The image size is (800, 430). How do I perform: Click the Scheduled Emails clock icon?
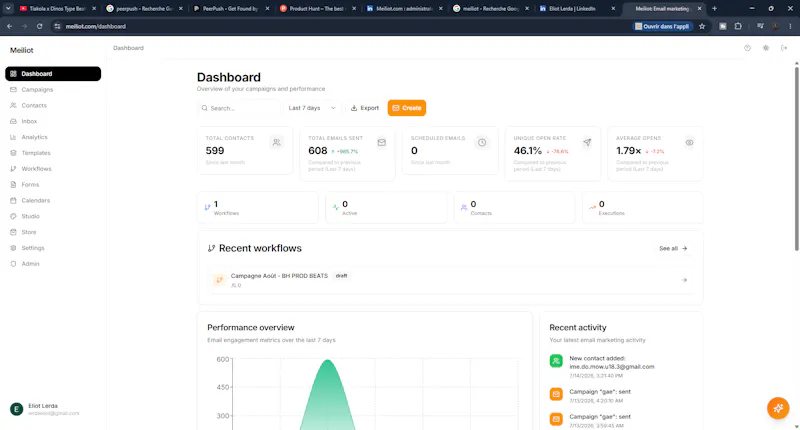click(482, 142)
